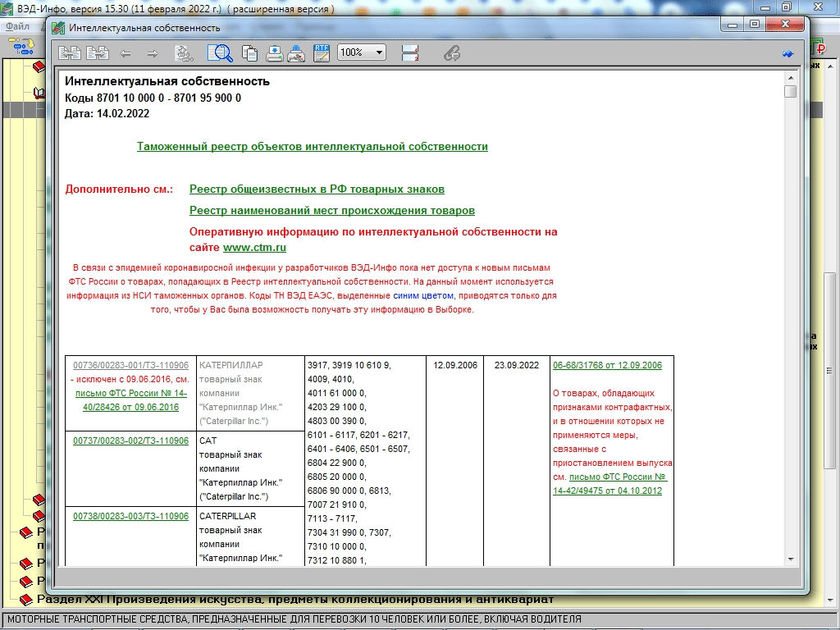The width and height of the screenshot is (840, 630).
Task: Click the text Коды 8701 10 000 0 - 8701 95 900 0
Action: [x=153, y=98]
